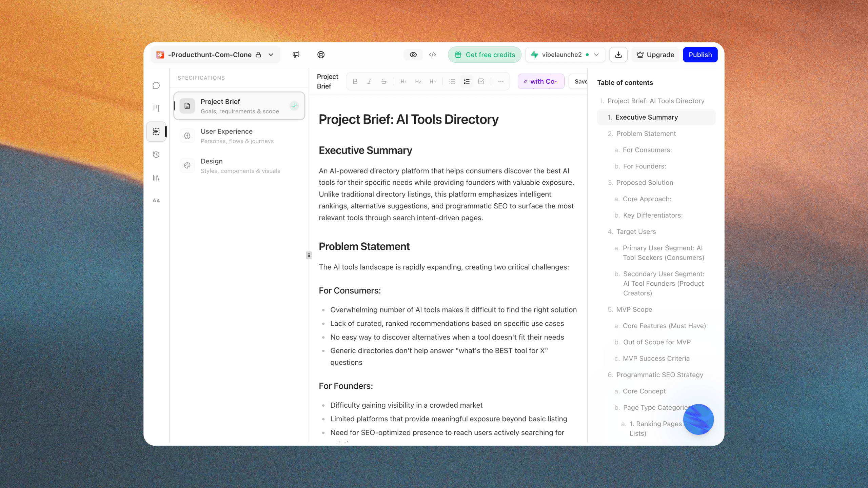Click the library books sidebar icon
The height and width of the screenshot is (488, 868).
(156, 178)
